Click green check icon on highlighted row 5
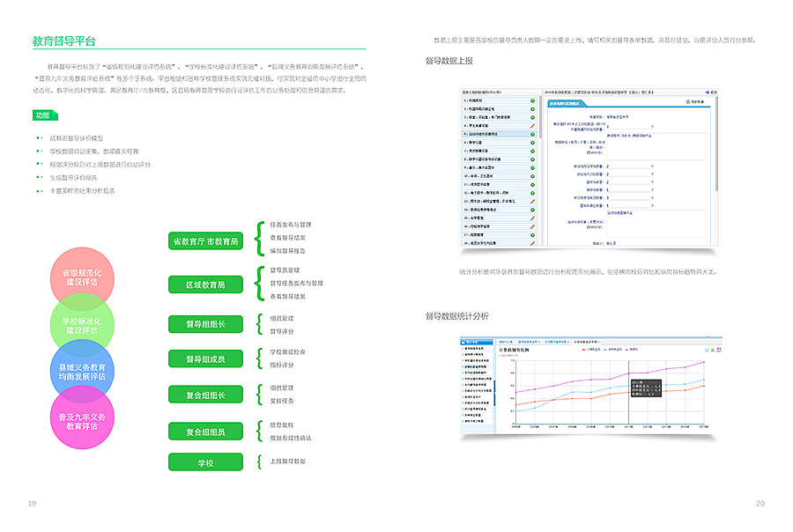The image size is (793, 532). click(x=532, y=134)
